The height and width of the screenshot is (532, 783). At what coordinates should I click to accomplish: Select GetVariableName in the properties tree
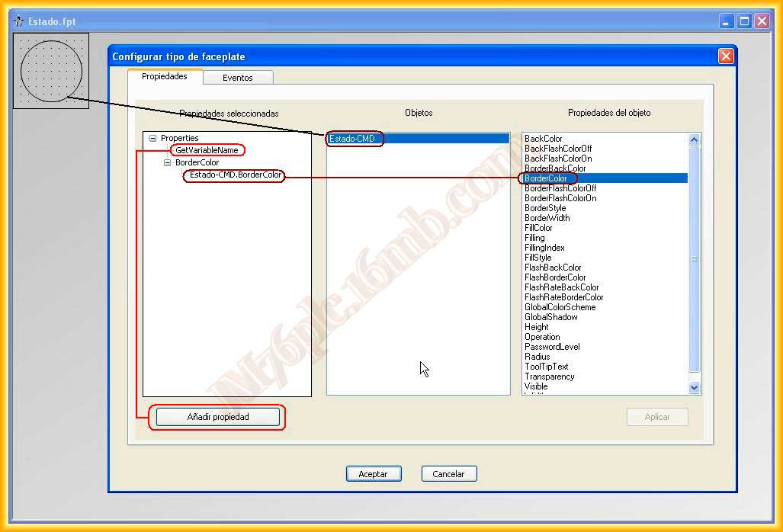pyautogui.click(x=207, y=150)
